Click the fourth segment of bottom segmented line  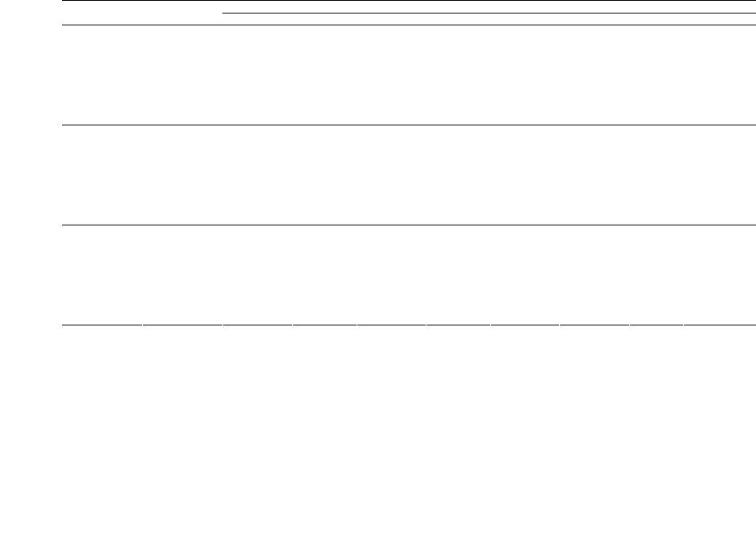click(325, 325)
